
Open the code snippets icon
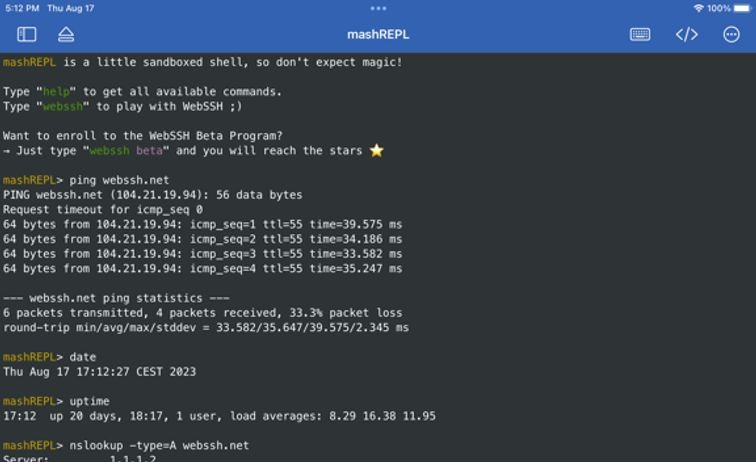(686, 34)
